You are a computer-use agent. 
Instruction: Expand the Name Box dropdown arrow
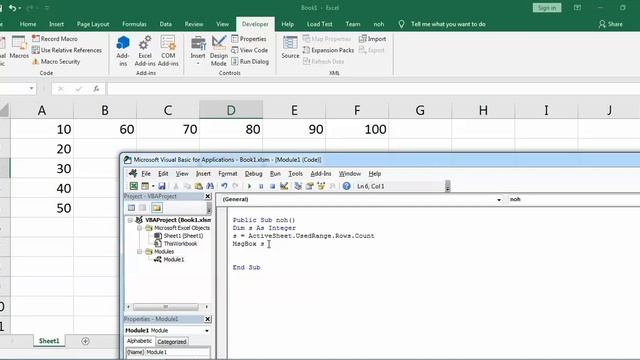[x=31, y=89]
